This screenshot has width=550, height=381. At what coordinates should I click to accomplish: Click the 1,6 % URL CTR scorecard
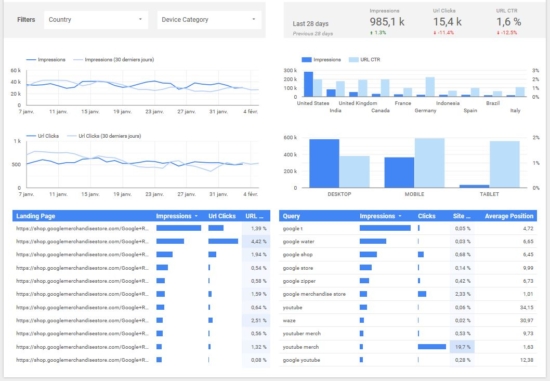[509, 22]
